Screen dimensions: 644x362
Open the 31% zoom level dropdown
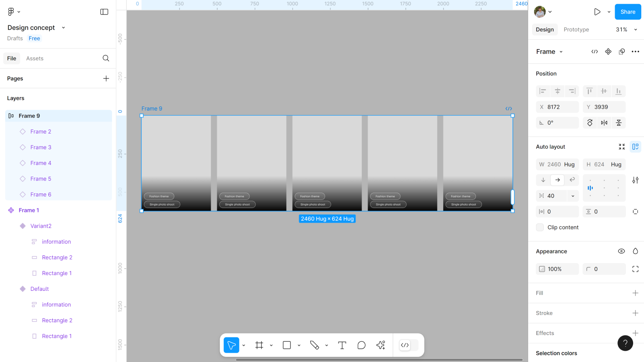coord(626,29)
